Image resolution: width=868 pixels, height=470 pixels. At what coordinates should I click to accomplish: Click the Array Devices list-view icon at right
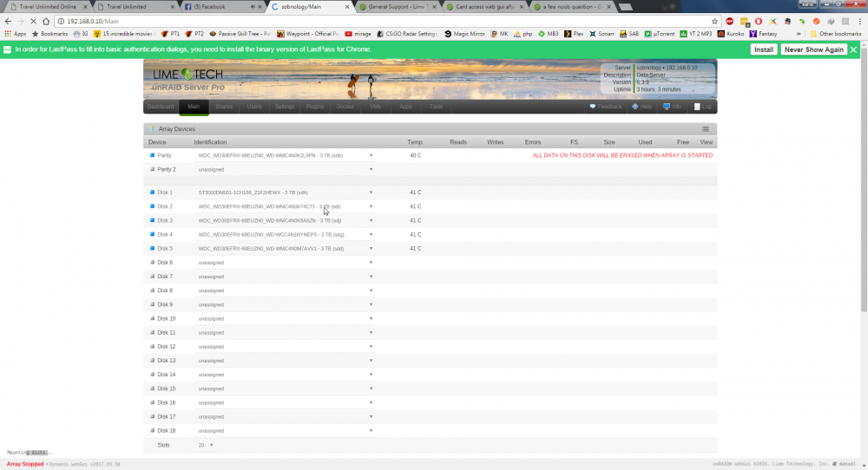coord(705,129)
